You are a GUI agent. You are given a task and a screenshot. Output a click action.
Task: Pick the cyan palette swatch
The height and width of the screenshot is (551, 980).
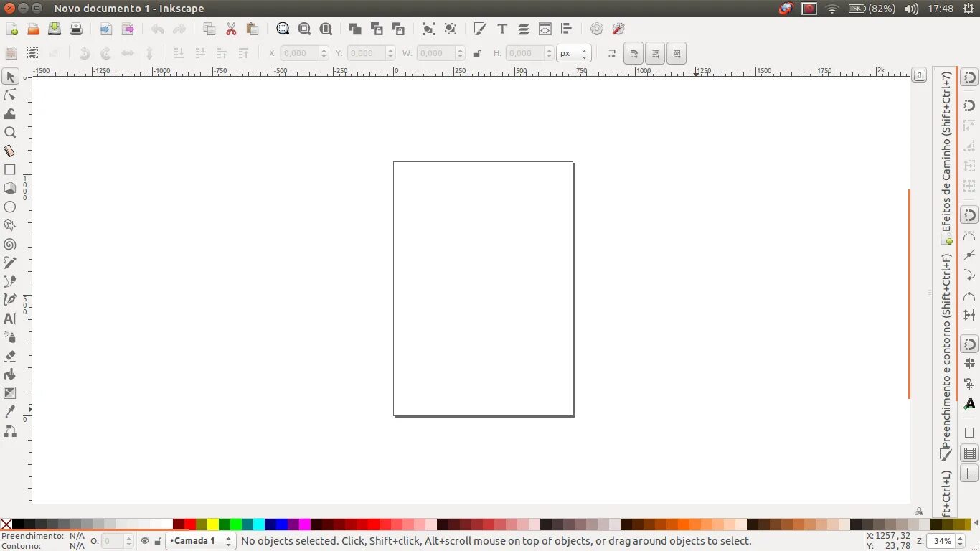[x=259, y=524]
